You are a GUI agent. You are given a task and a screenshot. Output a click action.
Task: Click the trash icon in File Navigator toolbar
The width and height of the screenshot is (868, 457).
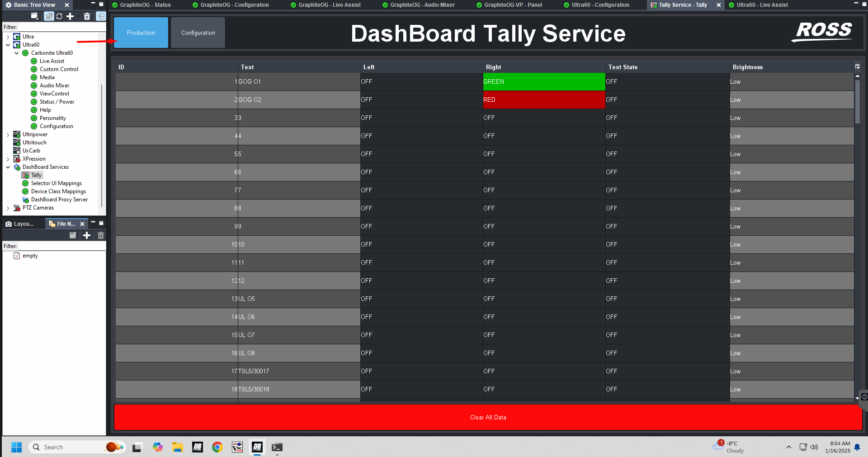[101, 235]
